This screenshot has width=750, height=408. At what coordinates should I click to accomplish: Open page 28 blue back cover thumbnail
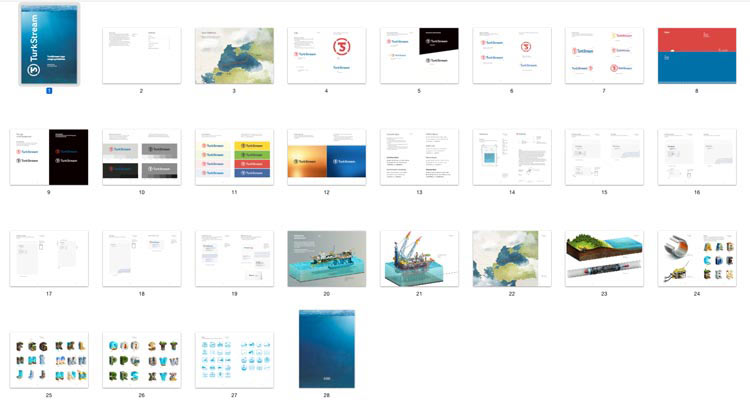coord(327,349)
